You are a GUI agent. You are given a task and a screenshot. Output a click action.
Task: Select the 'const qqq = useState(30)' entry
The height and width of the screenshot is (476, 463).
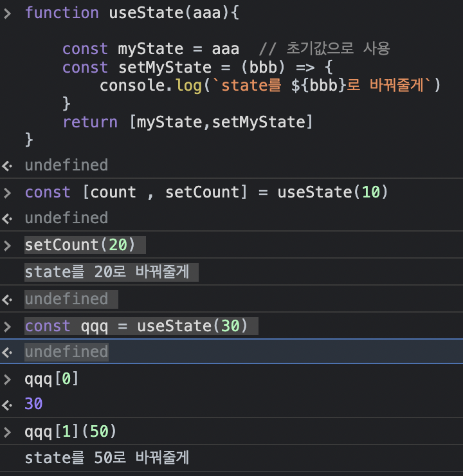coord(136,326)
